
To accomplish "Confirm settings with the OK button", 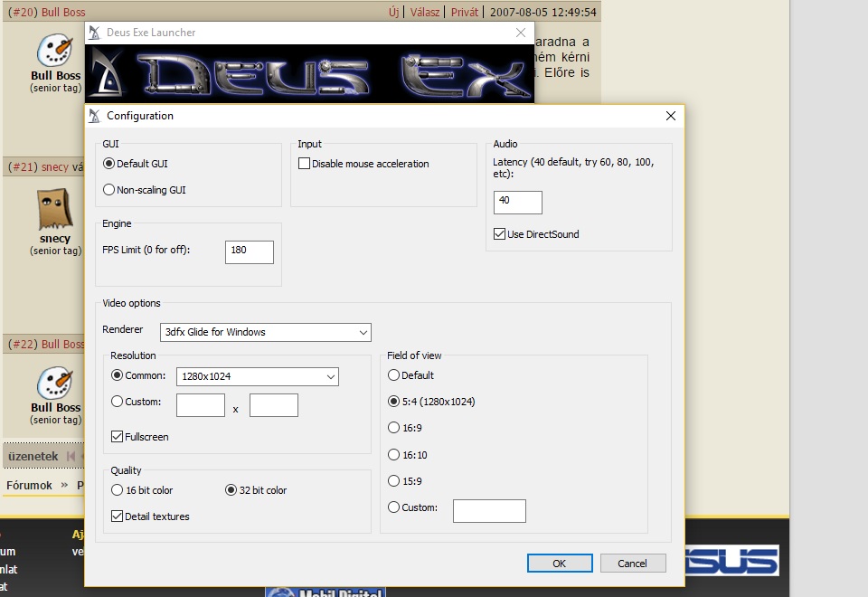I will point(560,564).
